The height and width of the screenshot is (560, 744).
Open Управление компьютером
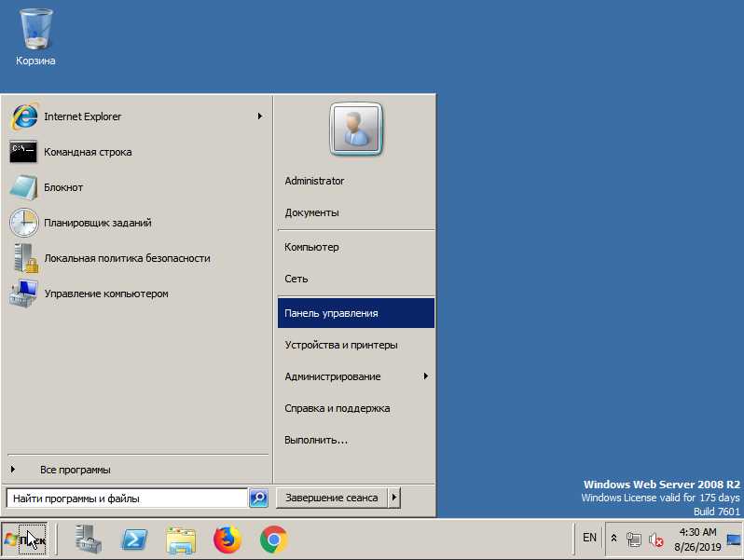point(136,294)
